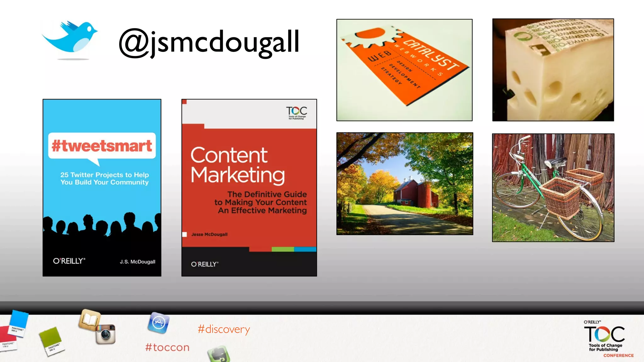Open the Content Marketing book cover
This screenshot has width=644, height=362.
(249, 188)
